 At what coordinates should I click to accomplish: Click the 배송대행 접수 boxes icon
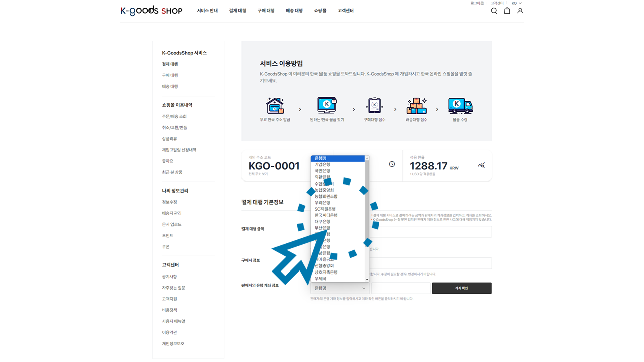point(416,106)
